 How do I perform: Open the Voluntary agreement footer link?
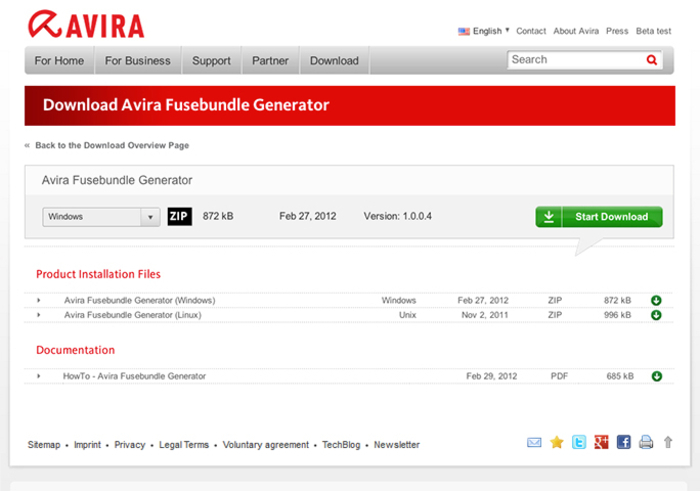[266, 445]
